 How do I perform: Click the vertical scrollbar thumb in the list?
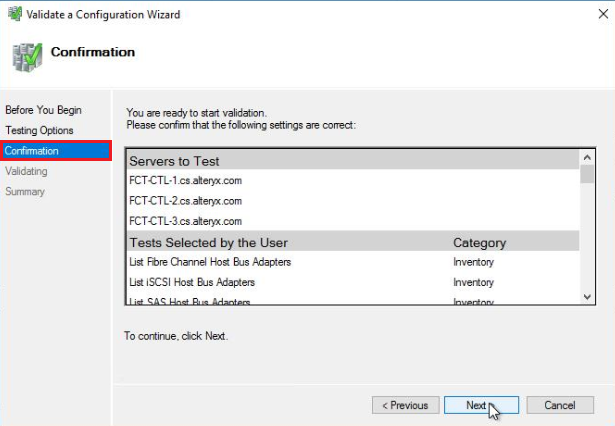coord(587,175)
